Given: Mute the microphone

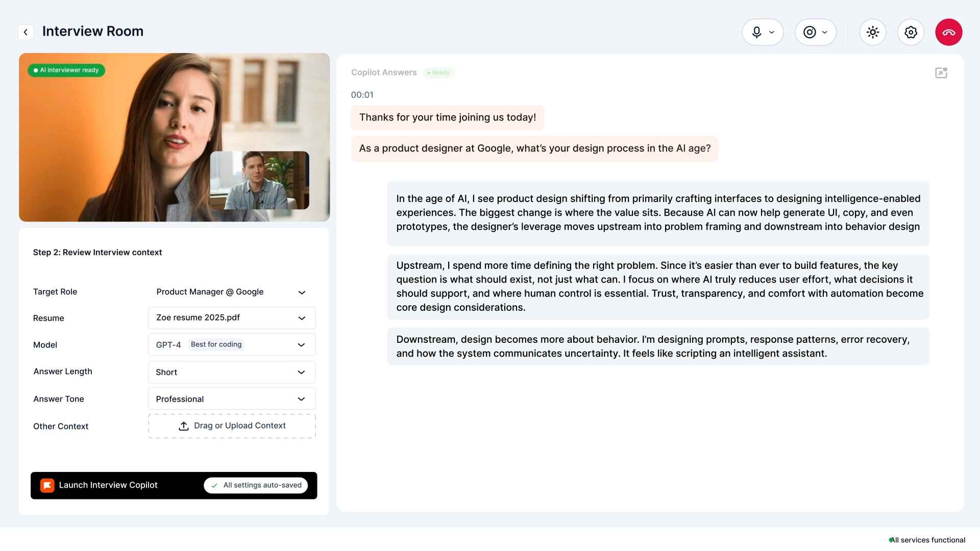Looking at the screenshot, I should [x=756, y=32].
